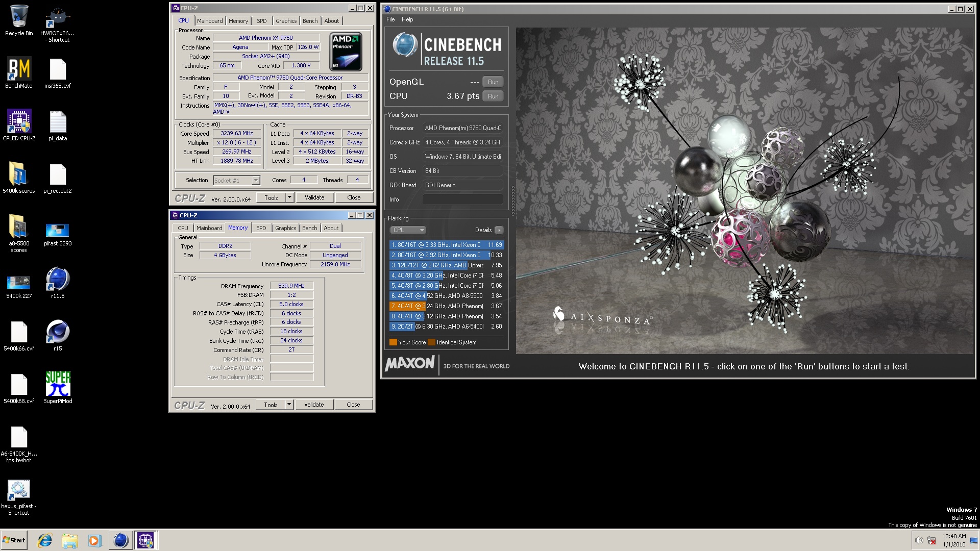
Task: Run the OpenGL test in Cinebench
Action: tap(493, 82)
